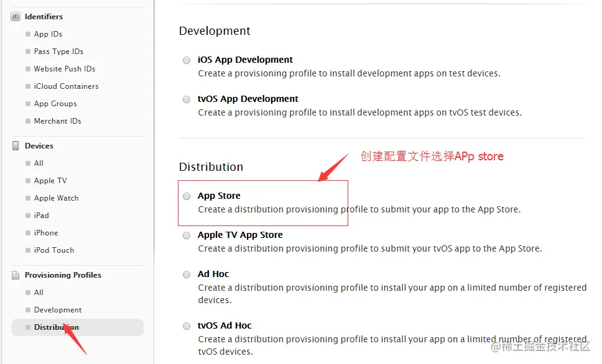This screenshot has width=602, height=364.
Task: Click the Distribution section heading in main panel
Action: click(x=211, y=167)
